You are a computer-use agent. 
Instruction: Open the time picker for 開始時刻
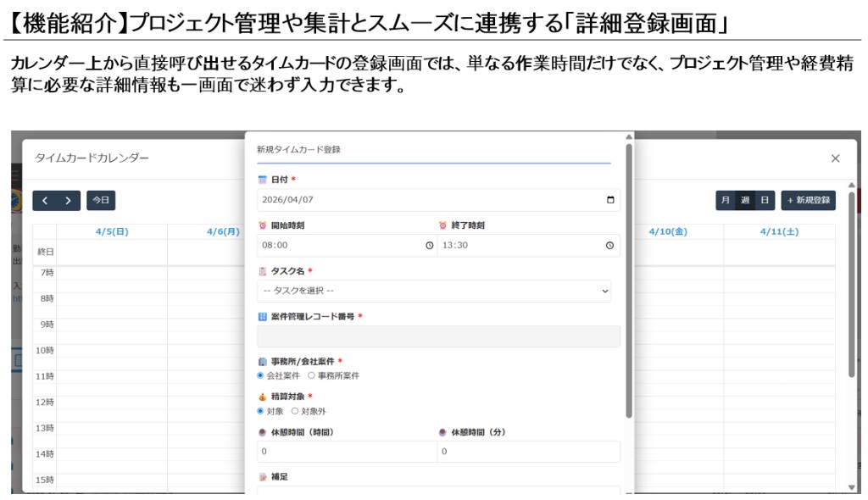click(429, 245)
